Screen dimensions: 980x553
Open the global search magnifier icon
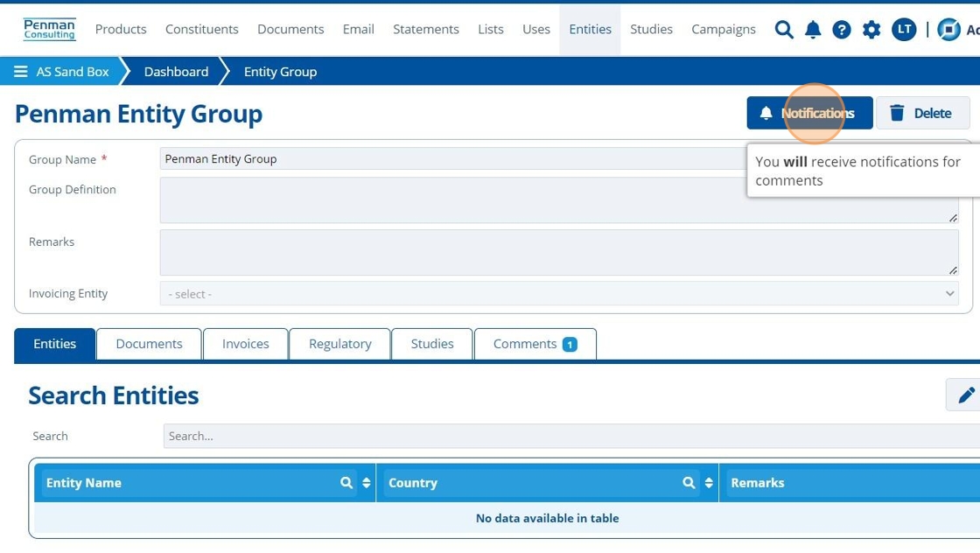click(x=784, y=30)
